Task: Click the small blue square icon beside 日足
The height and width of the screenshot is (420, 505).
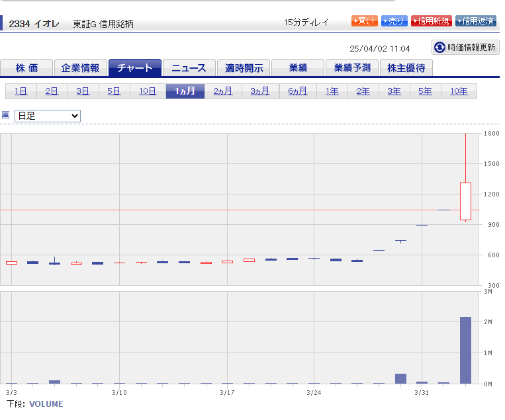Action: click(6, 115)
